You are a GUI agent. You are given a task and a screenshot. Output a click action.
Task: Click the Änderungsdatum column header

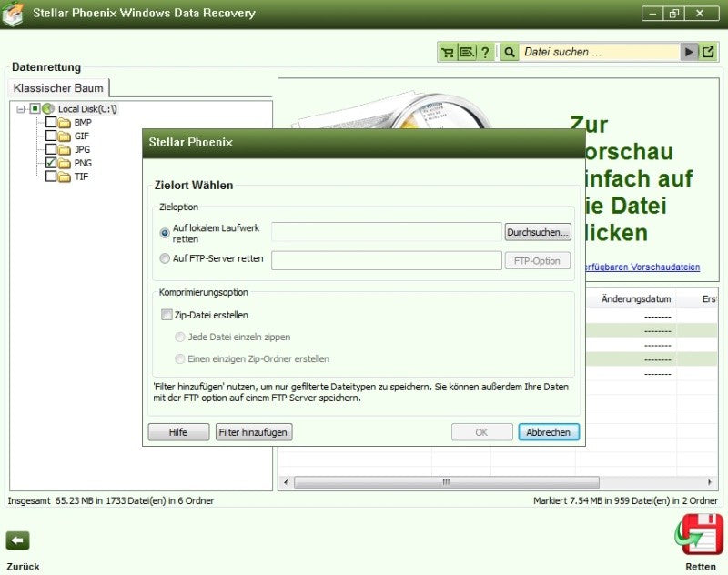point(635,298)
